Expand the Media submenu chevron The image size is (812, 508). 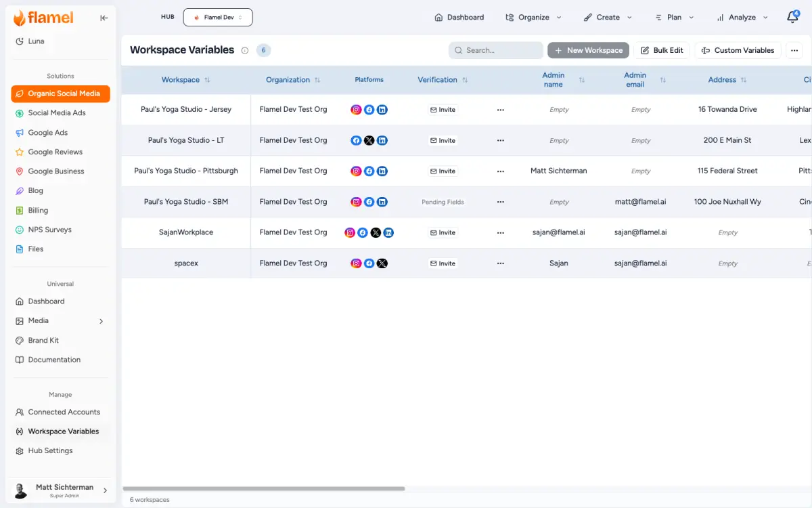(101, 321)
